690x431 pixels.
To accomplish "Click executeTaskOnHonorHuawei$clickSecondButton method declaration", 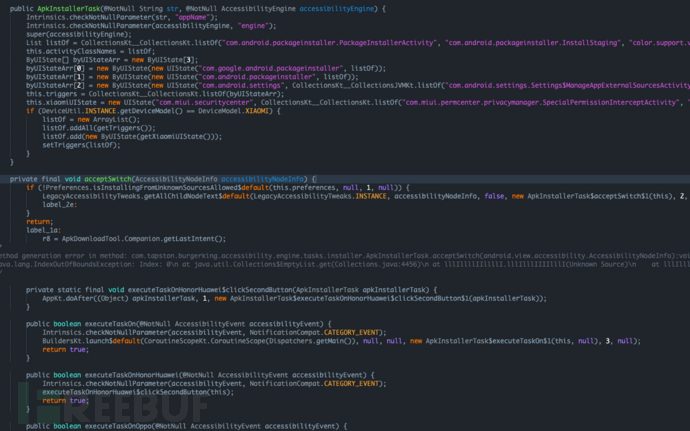I will [231, 290].
